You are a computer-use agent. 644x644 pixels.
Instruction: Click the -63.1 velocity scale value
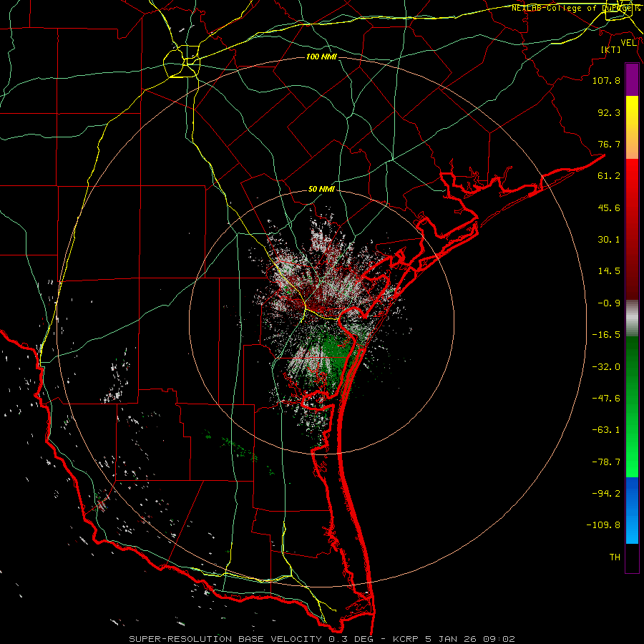point(606,430)
